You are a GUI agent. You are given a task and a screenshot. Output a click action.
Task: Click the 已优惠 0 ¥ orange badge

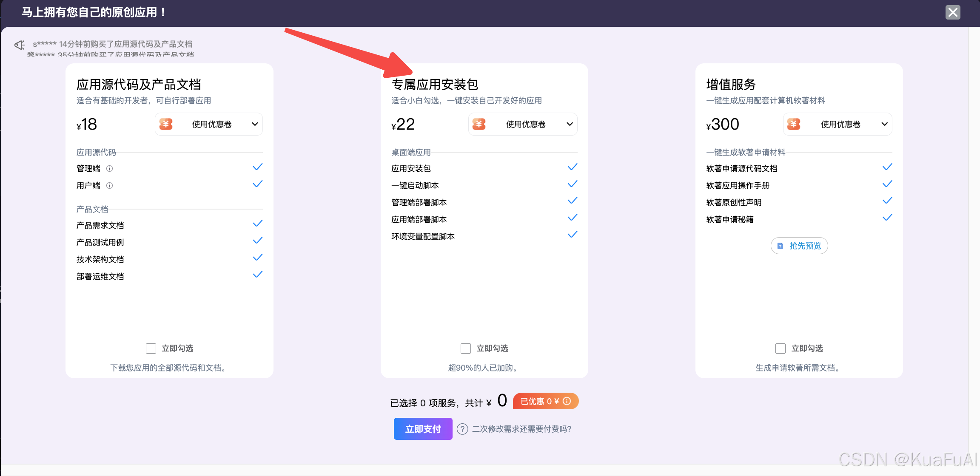coord(540,401)
